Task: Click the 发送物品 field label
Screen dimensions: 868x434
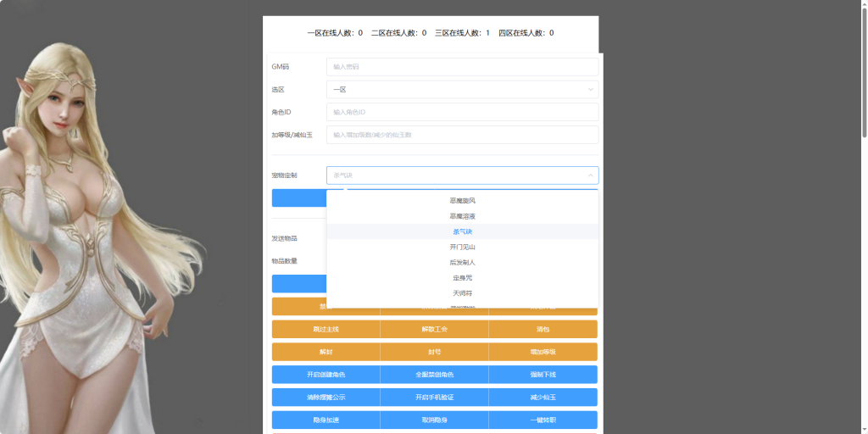Action: 285,238
